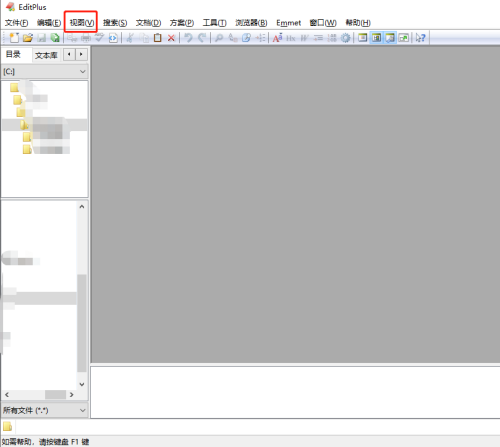The height and width of the screenshot is (447, 500).
Task: Open the 方案(P) menu
Action: (x=182, y=23)
